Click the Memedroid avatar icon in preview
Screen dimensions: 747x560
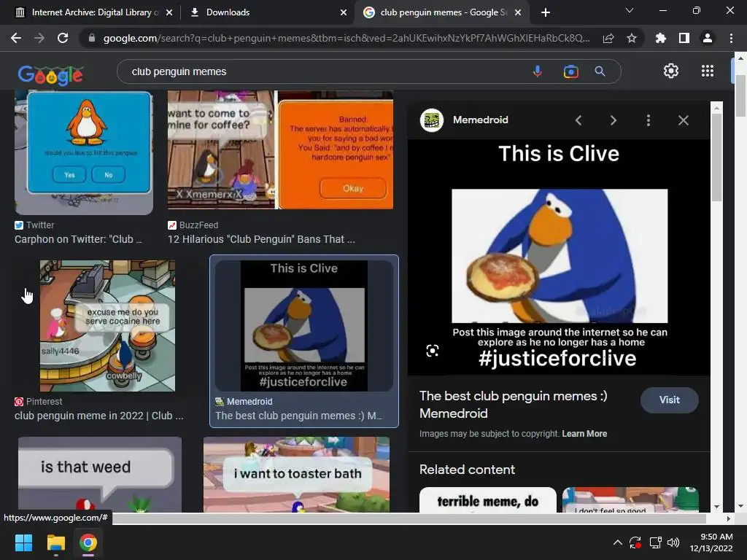432,120
